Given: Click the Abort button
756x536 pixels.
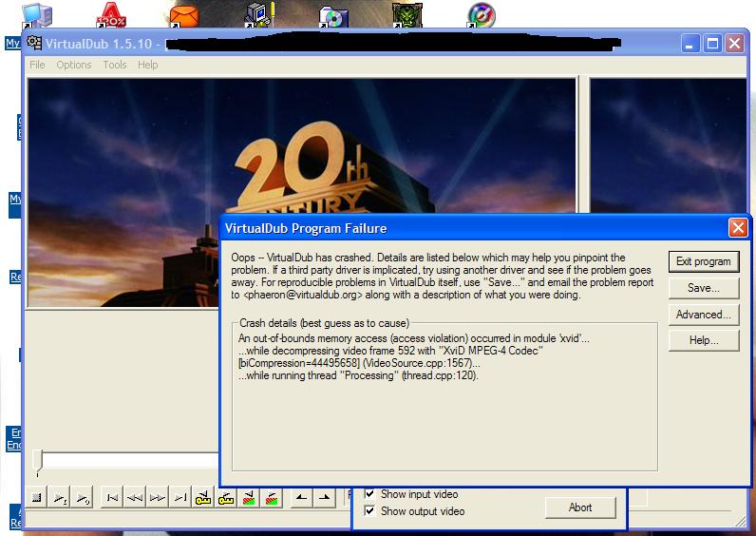Looking at the screenshot, I should pyautogui.click(x=580, y=507).
